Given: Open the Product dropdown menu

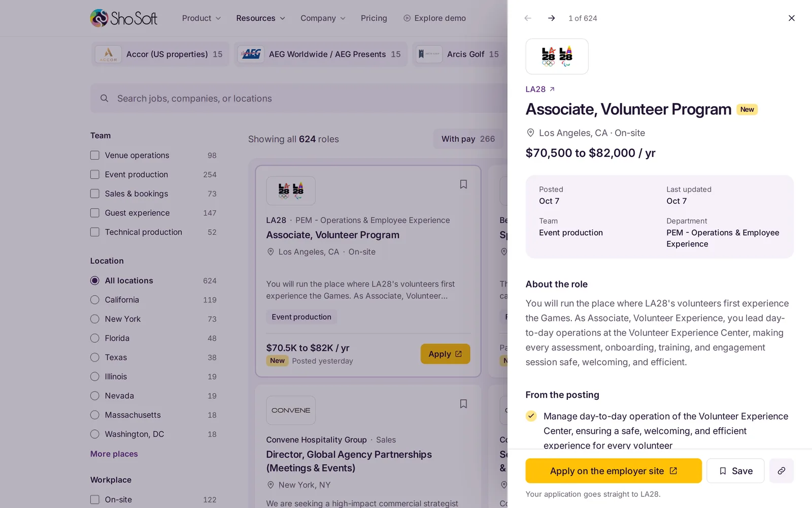Looking at the screenshot, I should [x=201, y=18].
